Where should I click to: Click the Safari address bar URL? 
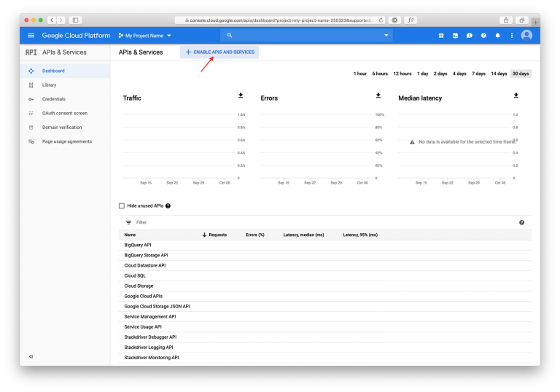coord(280,20)
